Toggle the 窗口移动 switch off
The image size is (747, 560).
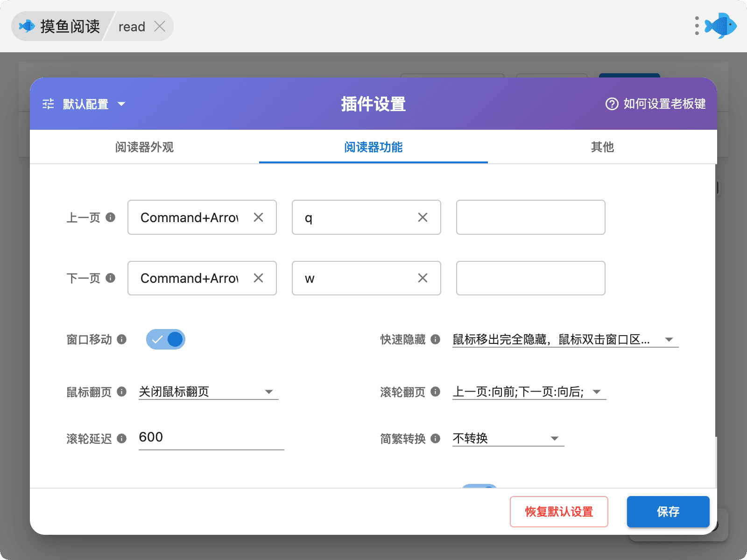[166, 339]
